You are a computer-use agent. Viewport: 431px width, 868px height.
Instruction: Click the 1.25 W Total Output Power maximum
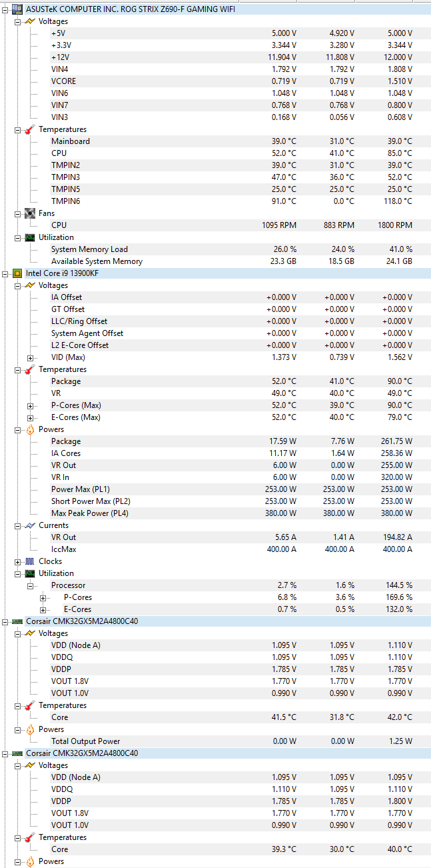click(399, 741)
